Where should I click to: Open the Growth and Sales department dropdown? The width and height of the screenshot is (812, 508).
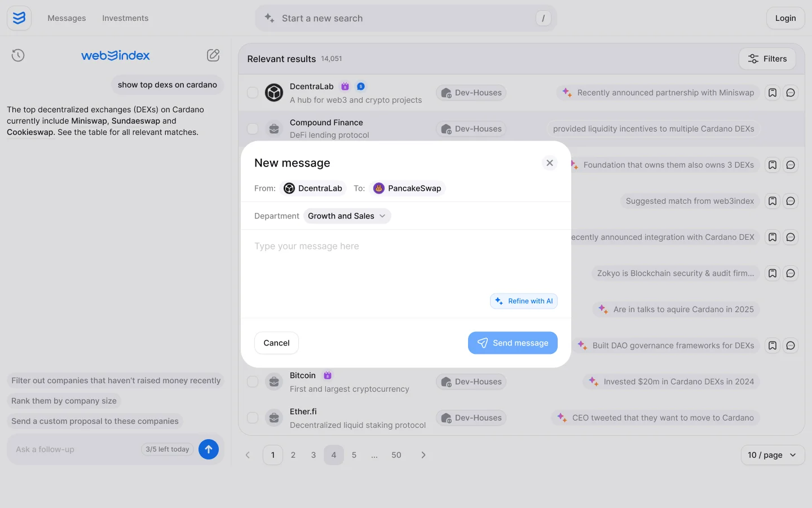coord(347,216)
